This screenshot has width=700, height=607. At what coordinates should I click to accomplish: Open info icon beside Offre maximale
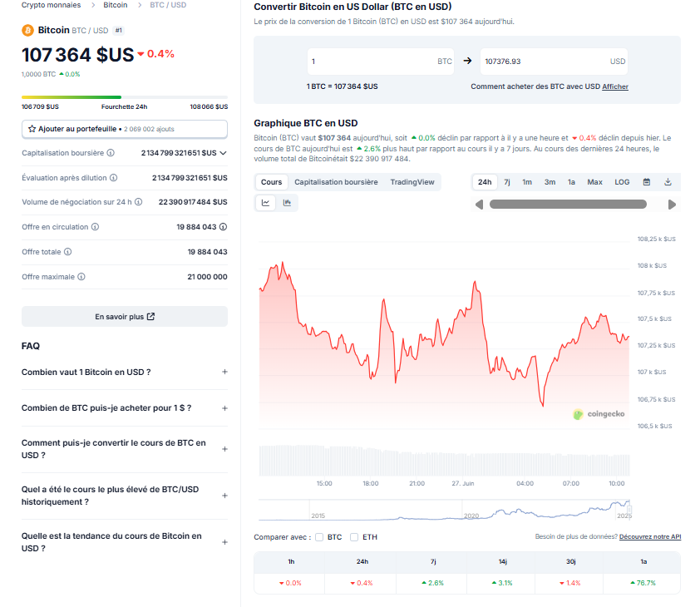(x=81, y=277)
